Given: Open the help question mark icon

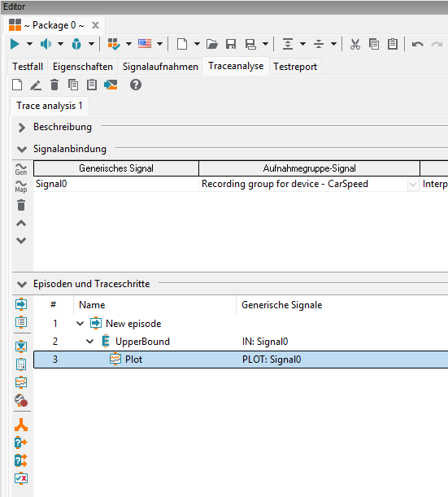Looking at the screenshot, I should (136, 85).
